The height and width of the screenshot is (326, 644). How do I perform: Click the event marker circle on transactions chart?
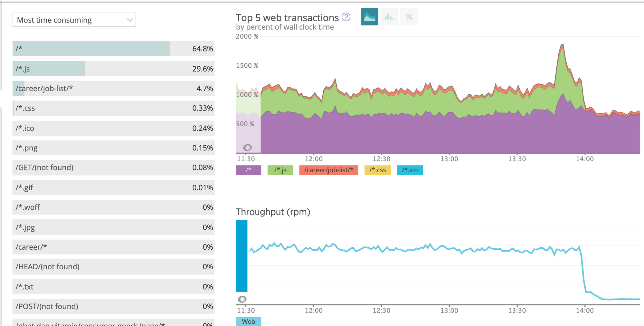[247, 148]
